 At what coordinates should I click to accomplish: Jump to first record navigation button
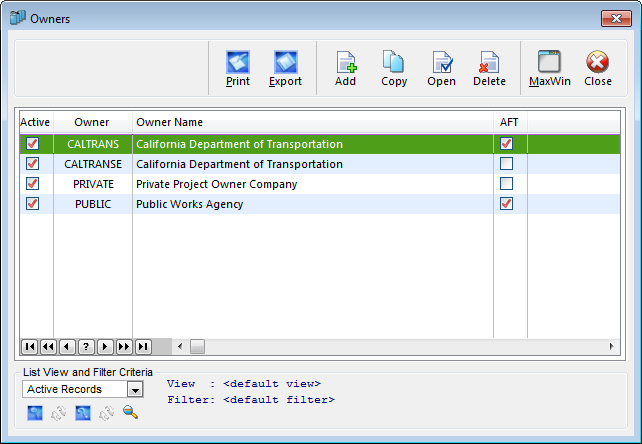pyautogui.click(x=29, y=347)
